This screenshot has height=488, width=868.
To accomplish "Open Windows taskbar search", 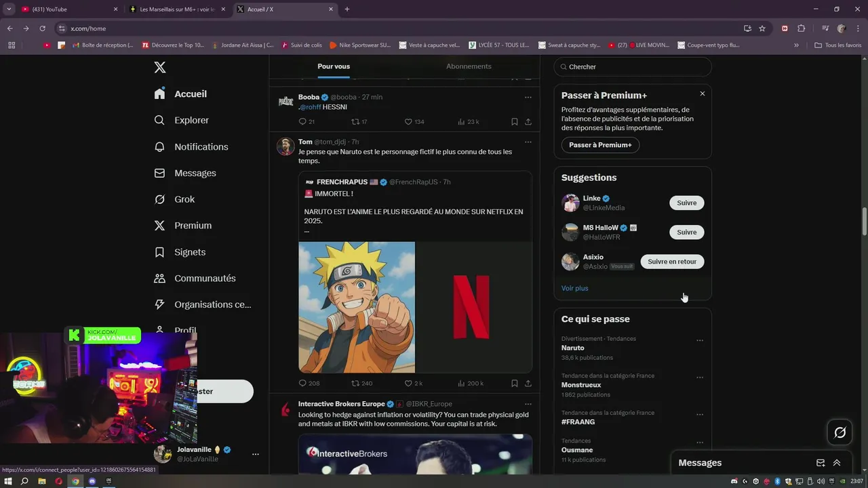I will pos(24,481).
